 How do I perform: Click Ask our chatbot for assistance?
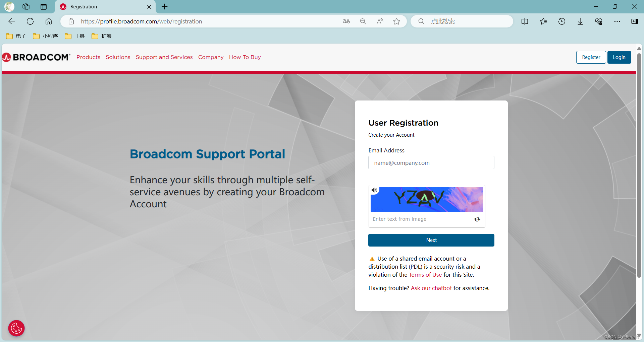pyautogui.click(x=431, y=288)
